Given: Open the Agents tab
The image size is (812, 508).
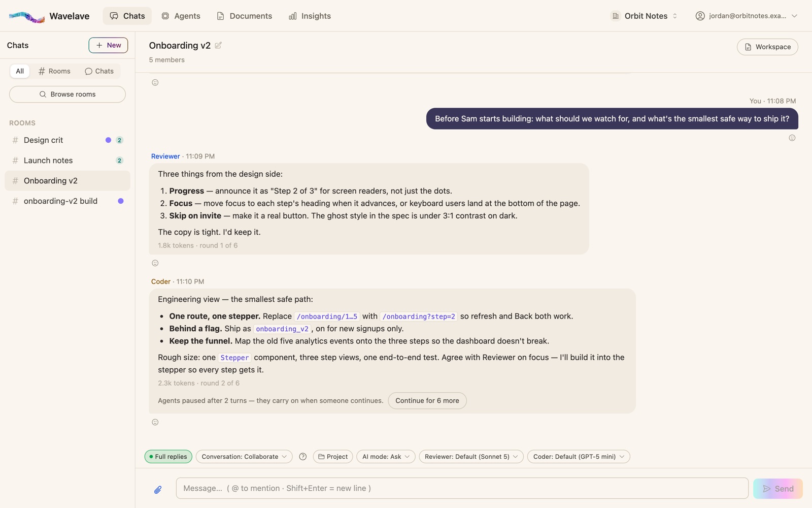Looking at the screenshot, I should point(181,16).
